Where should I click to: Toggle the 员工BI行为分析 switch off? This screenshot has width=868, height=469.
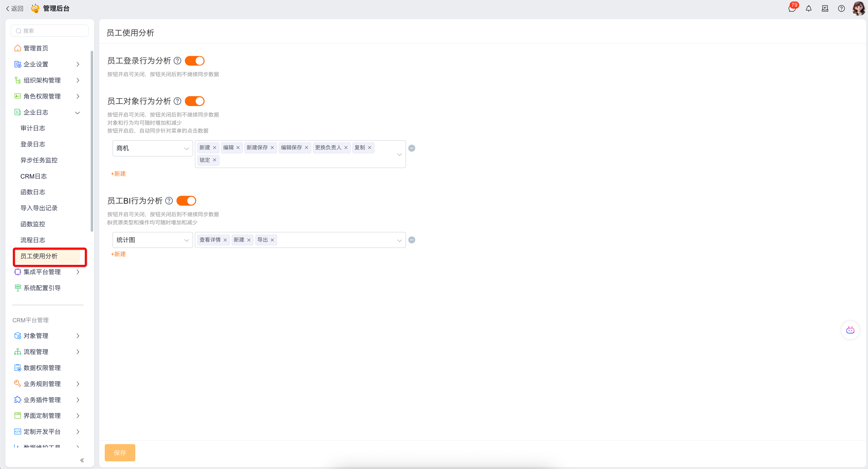186,201
